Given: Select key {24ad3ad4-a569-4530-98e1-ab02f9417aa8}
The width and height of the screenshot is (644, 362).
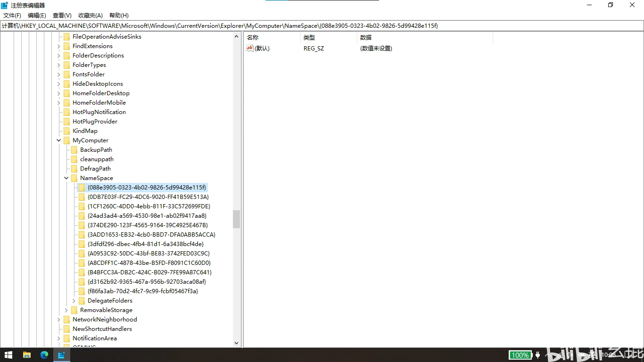Looking at the screenshot, I should pos(147,216).
